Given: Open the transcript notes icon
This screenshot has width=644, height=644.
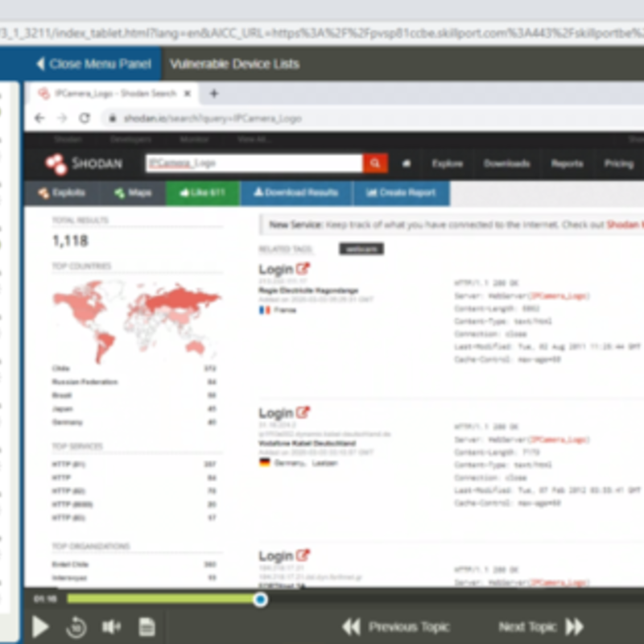Looking at the screenshot, I should coord(147,626).
